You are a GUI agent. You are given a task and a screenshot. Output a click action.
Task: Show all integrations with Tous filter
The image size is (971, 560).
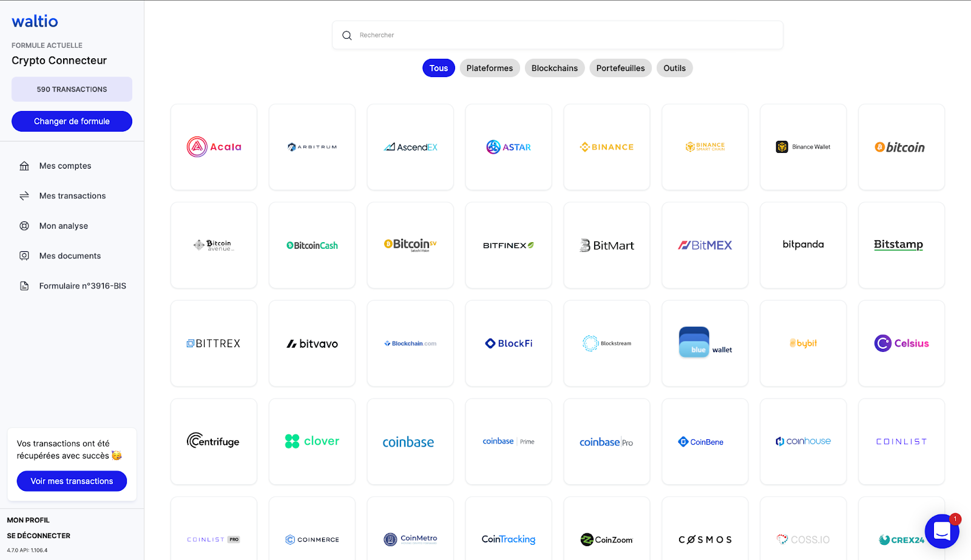(439, 68)
